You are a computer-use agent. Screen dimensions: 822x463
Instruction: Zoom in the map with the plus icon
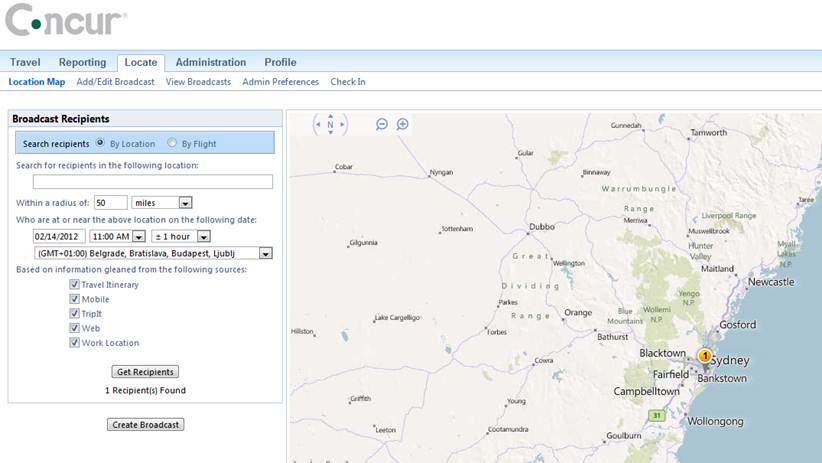pyautogui.click(x=402, y=124)
